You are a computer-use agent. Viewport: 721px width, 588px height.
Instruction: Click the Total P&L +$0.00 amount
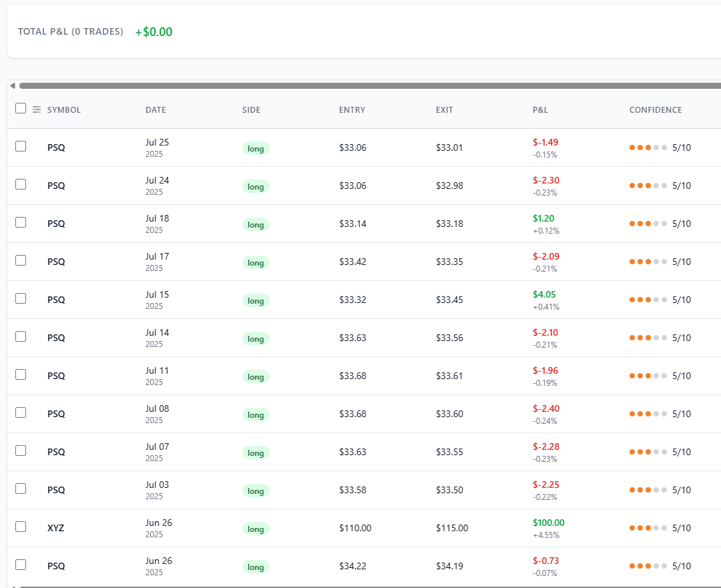tap(154, 32)
